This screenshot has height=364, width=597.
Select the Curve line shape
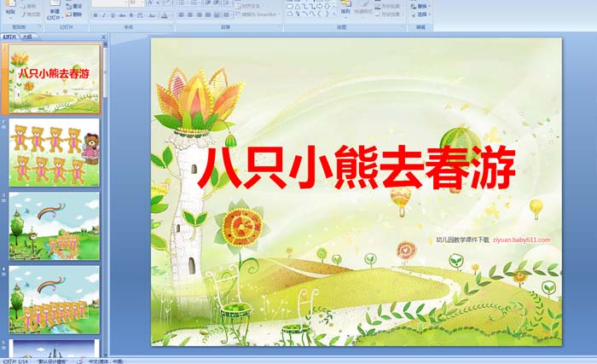click(x=305, y=14)
